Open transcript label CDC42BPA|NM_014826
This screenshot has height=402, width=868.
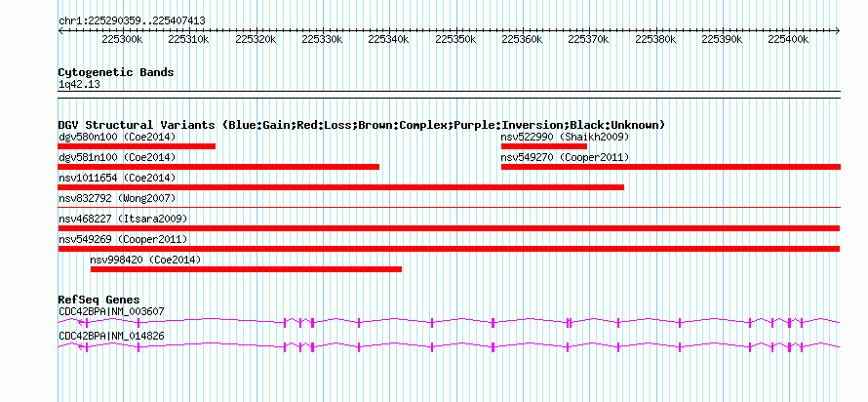111,336
